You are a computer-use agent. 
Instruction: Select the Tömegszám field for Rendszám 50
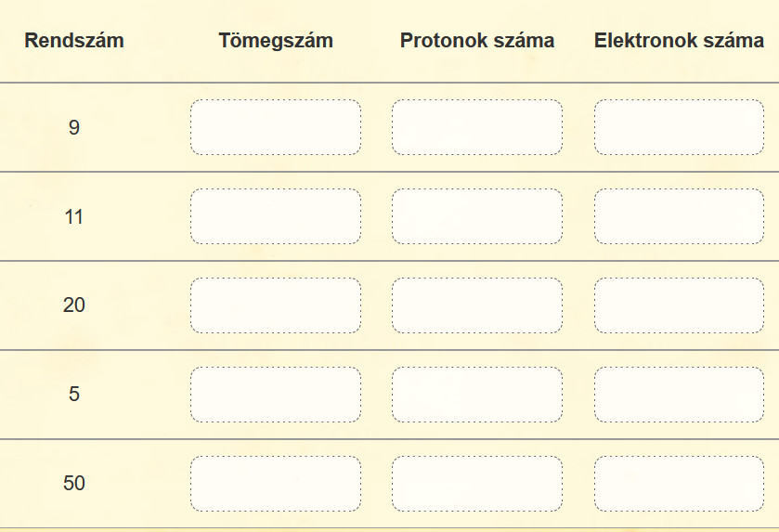(x=276, y=484)
